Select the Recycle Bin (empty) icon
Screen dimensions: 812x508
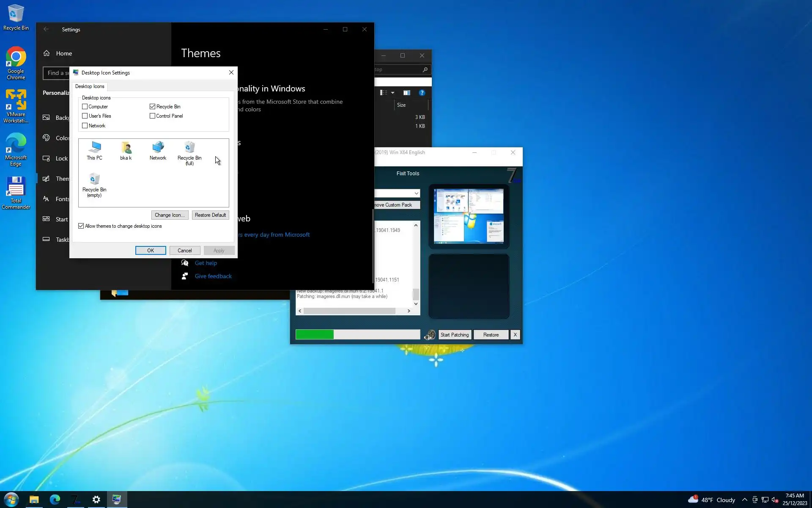pos(94,185)
